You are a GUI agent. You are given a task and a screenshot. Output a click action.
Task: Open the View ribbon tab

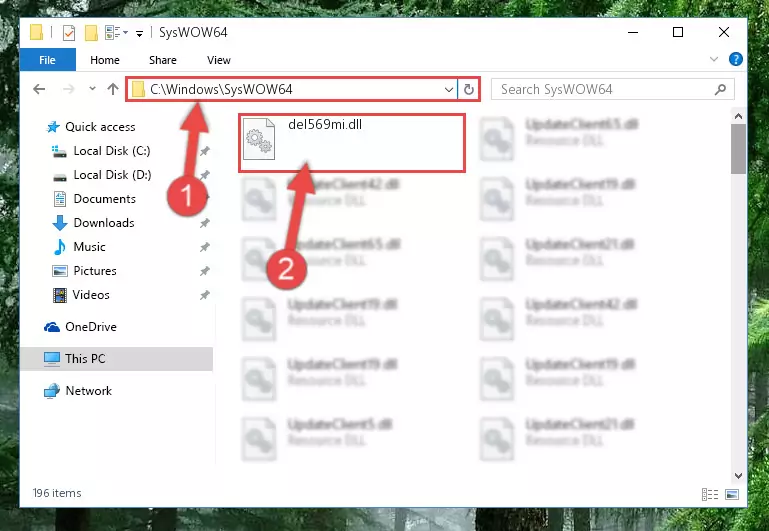coord(219,60)
